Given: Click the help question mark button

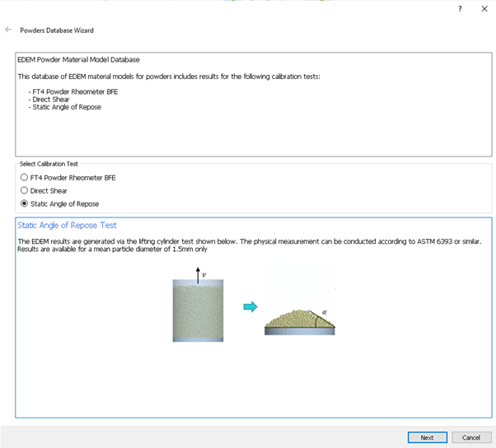Looking at the screenshot, I should pyautogui.click(x=460, y=8).
